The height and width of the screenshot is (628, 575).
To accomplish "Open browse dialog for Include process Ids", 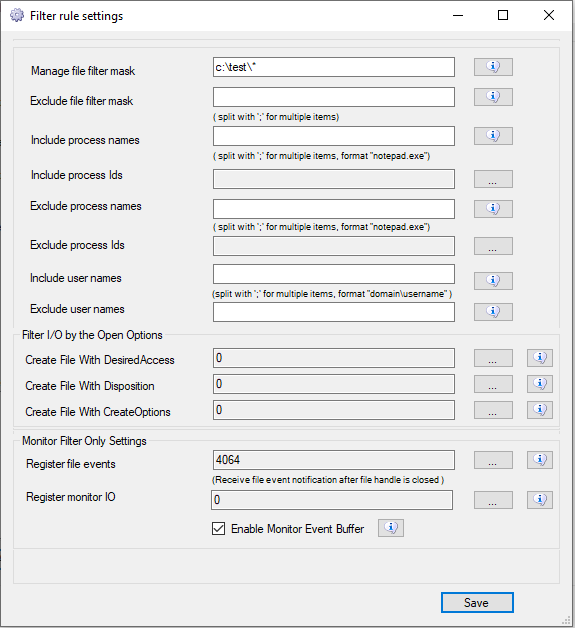I will click(x=493, y=179).
